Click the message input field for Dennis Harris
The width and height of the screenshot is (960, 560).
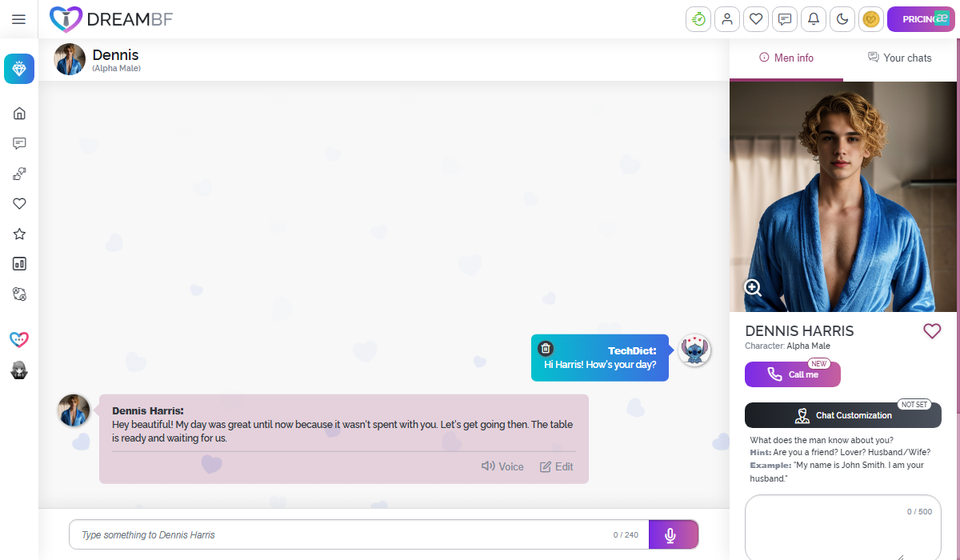(344, 535)
